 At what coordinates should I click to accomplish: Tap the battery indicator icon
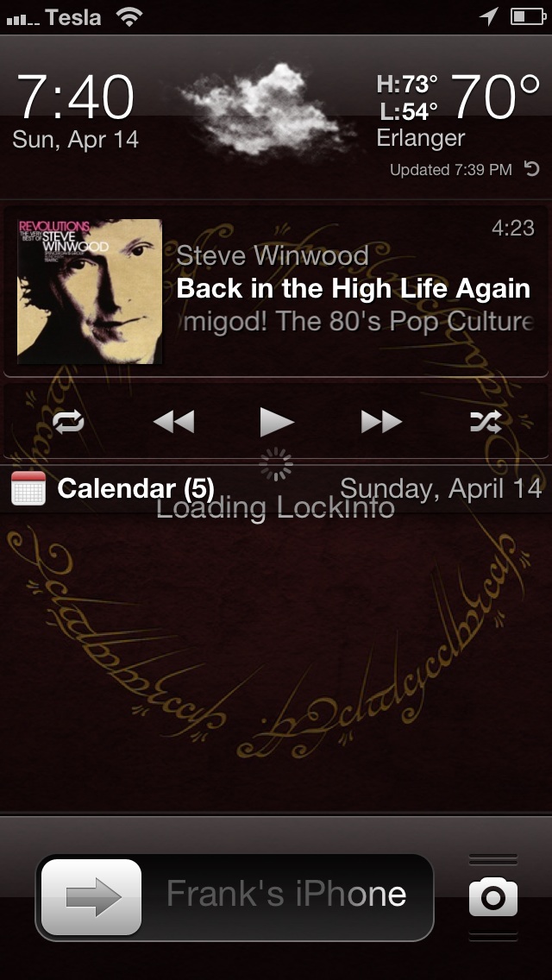pyautogui.click(x=528, y=17)
